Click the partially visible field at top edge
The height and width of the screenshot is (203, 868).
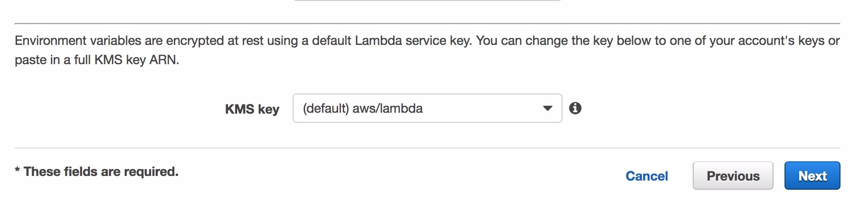point(427,0)
